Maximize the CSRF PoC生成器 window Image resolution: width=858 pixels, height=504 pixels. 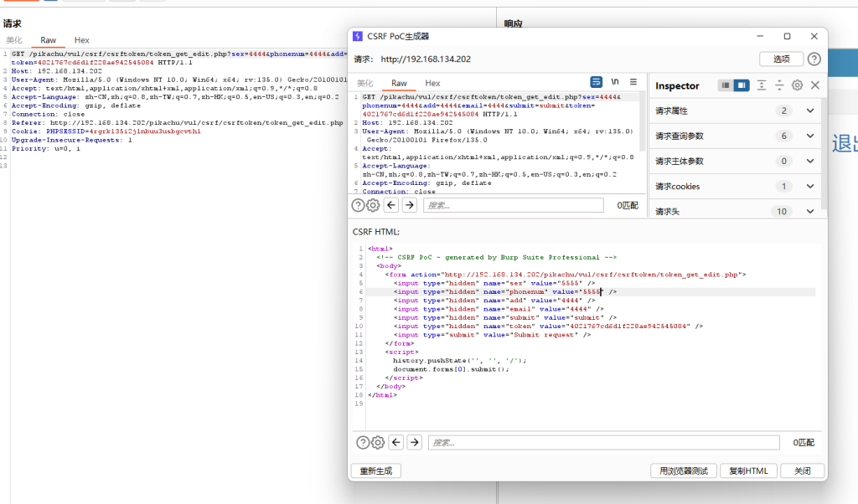(787, 36)
